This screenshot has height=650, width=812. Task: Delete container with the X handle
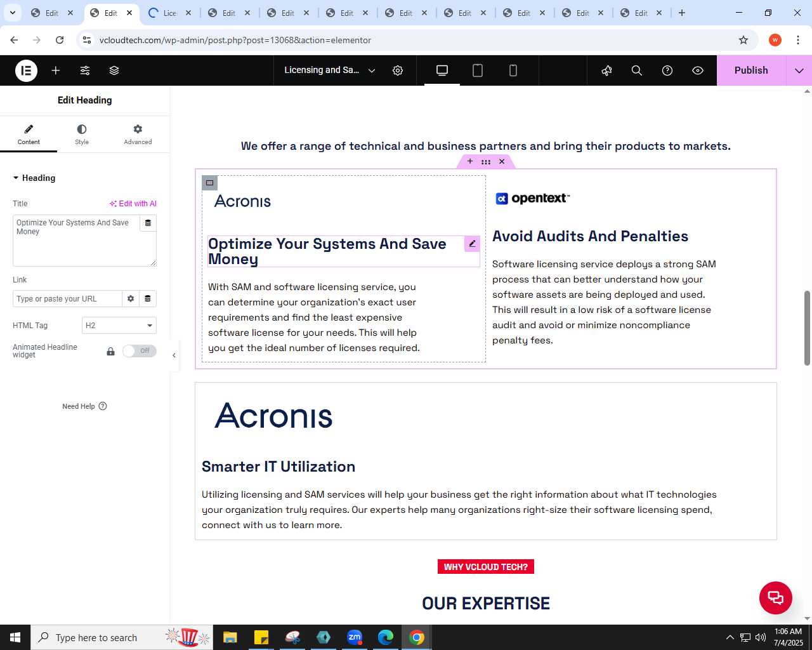pos(502,161)
